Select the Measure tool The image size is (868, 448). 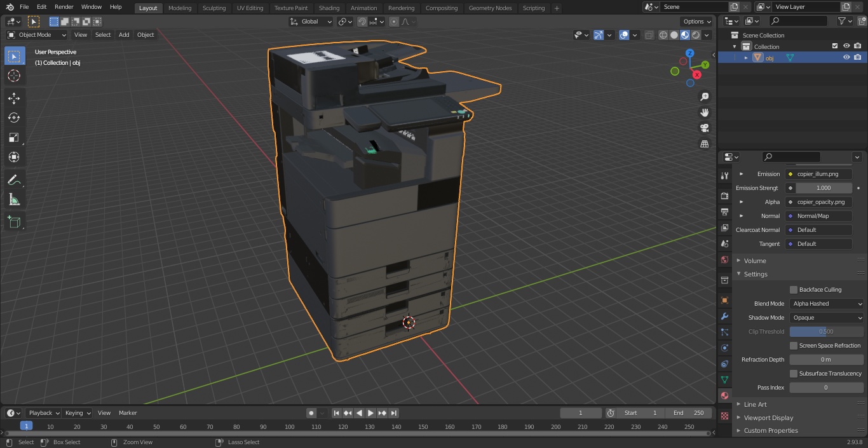click(x=14, y=200)
